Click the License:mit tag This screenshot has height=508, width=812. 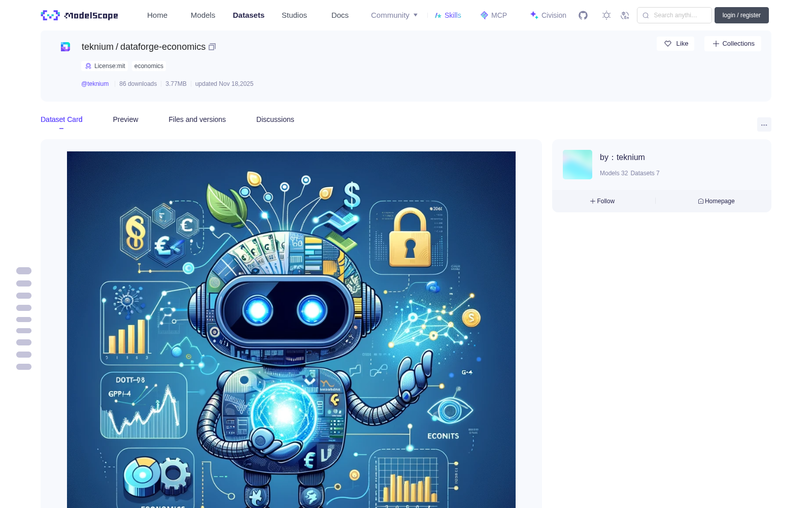pyautogui.click(x=105, y=66)
